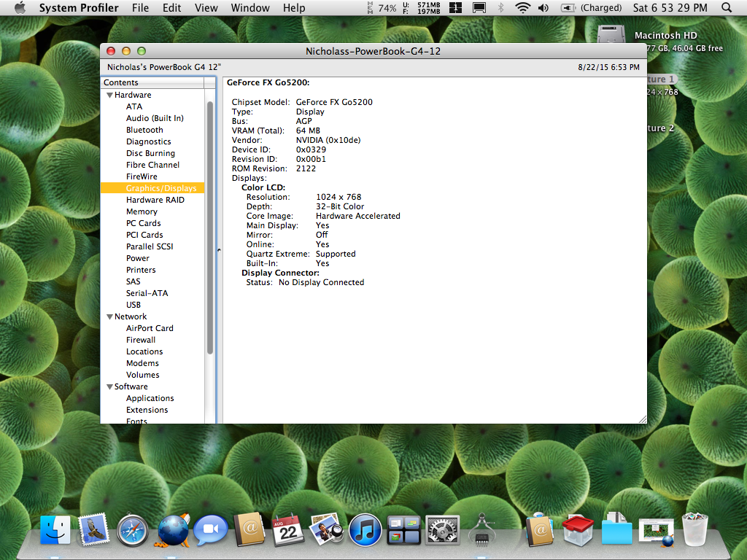Select PC Cards item

tap(144, 223)
